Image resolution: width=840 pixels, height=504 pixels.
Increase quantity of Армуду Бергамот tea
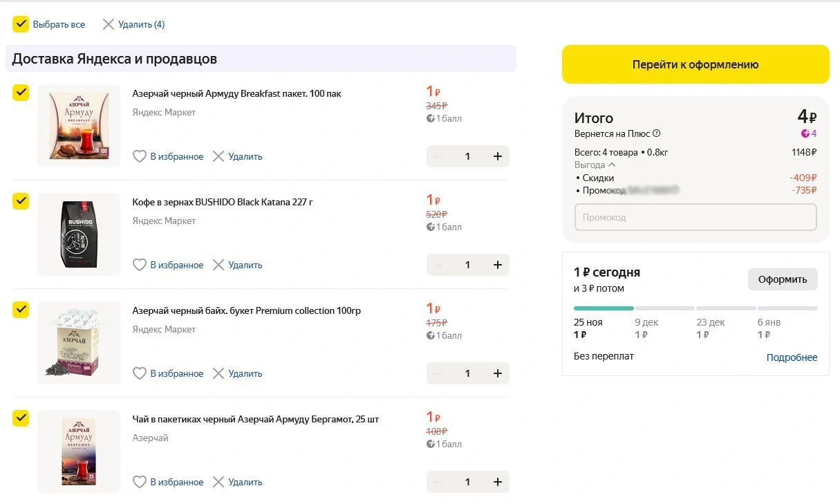[x=497, y=482]
